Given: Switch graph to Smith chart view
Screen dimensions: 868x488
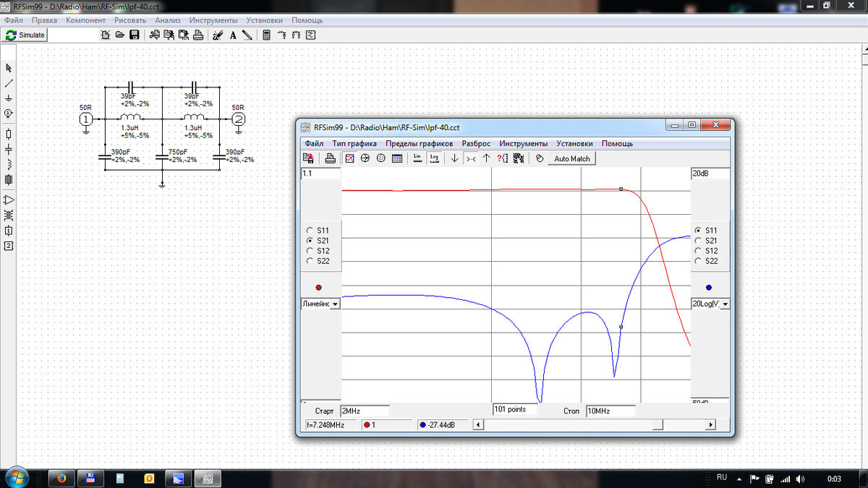Looking at the screenshot, I should point(365,158).
